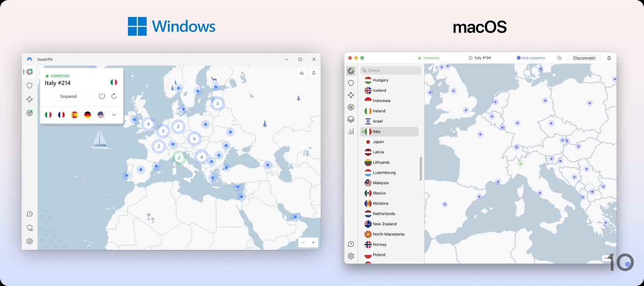Select Luxembourg in the country list

click(x=389, y=173)
